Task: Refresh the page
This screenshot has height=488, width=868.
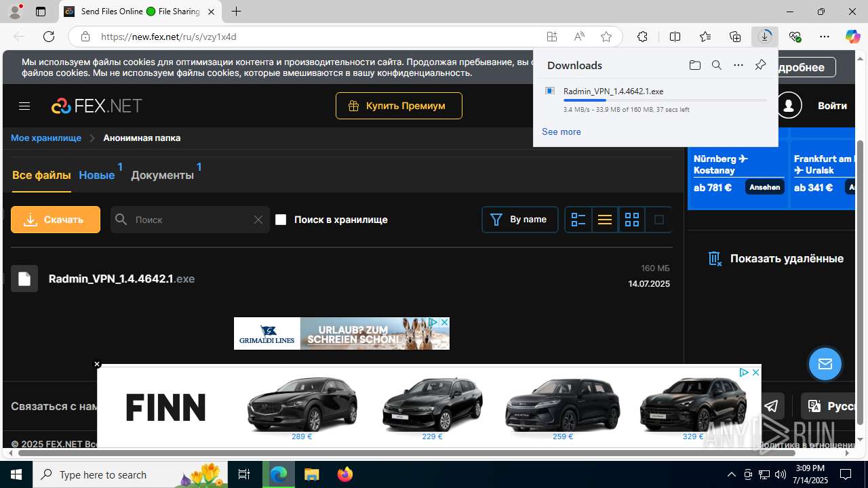Action: click(49, 37)
